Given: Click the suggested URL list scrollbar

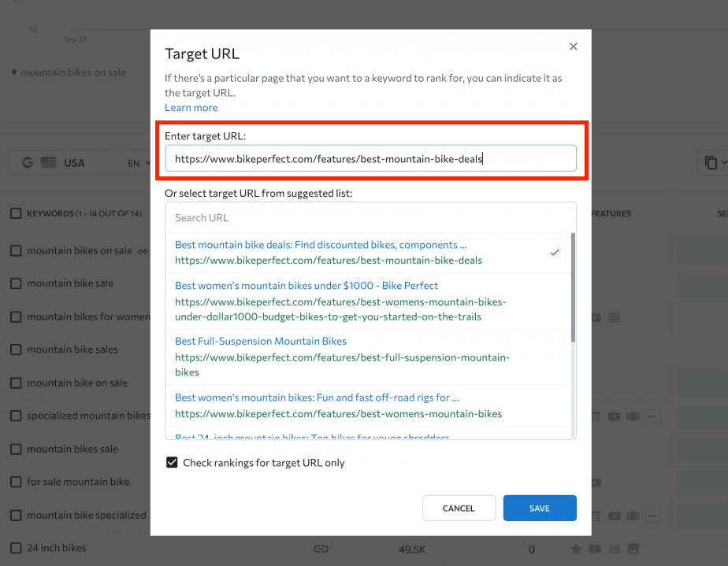Looking at the screenshot, I should [573, 287].
